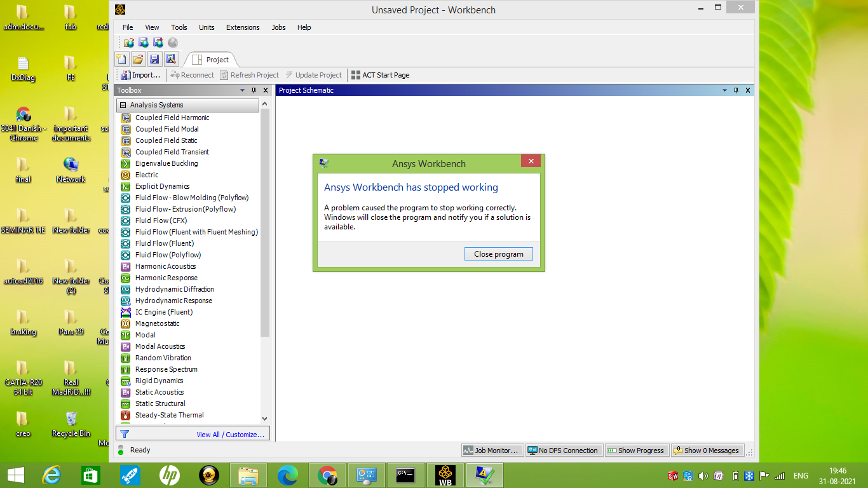Click the Import toolbar button
This screenshot has height=488, width=868.
pyautogui.click(x=140, y=75)
